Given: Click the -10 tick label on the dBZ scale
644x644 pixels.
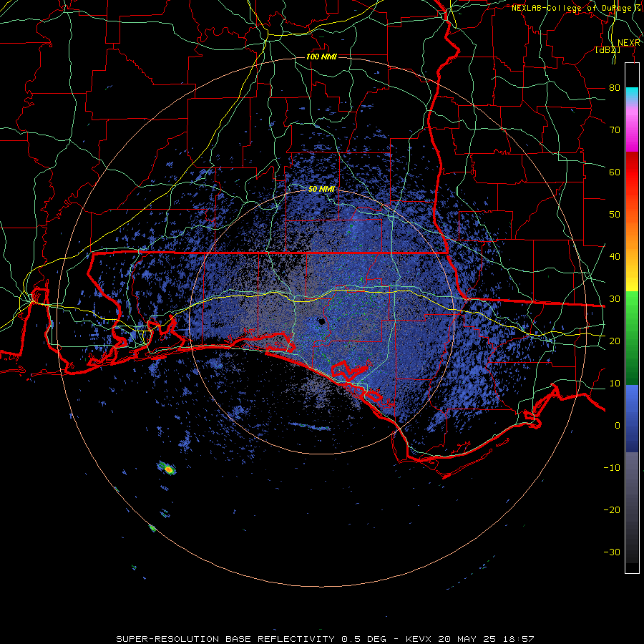Looking at the screenshot, I should click(x=612, y=468).
